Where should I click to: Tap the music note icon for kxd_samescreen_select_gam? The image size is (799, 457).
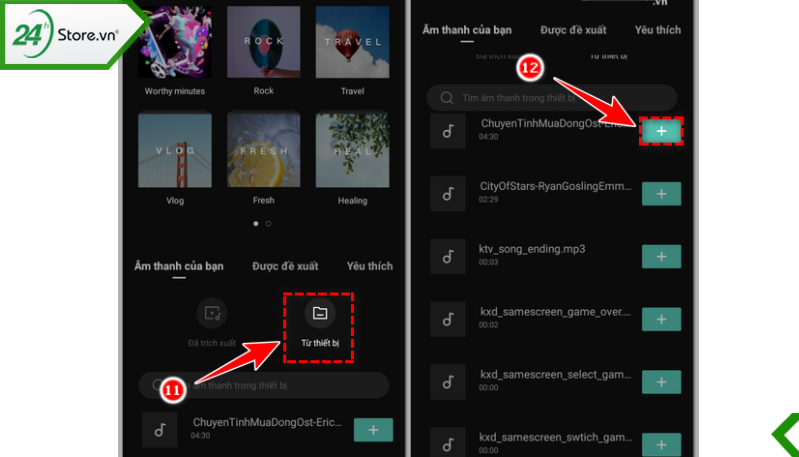448,382
